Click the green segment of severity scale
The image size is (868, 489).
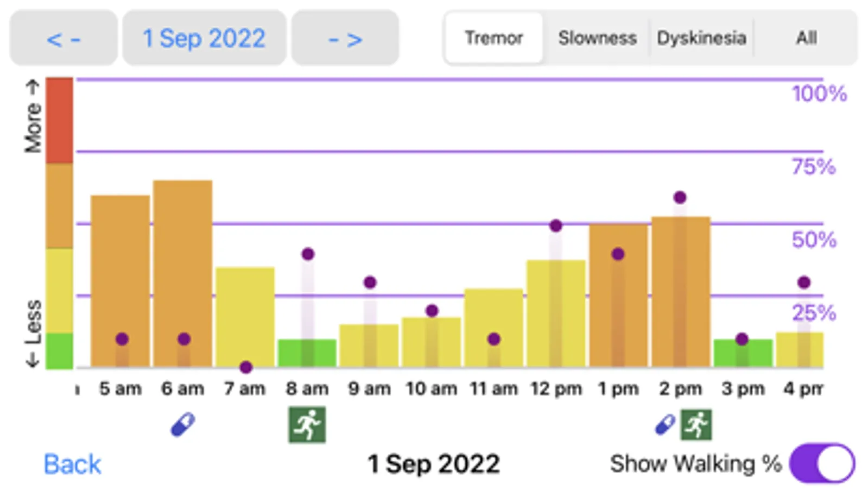[59, 350]
